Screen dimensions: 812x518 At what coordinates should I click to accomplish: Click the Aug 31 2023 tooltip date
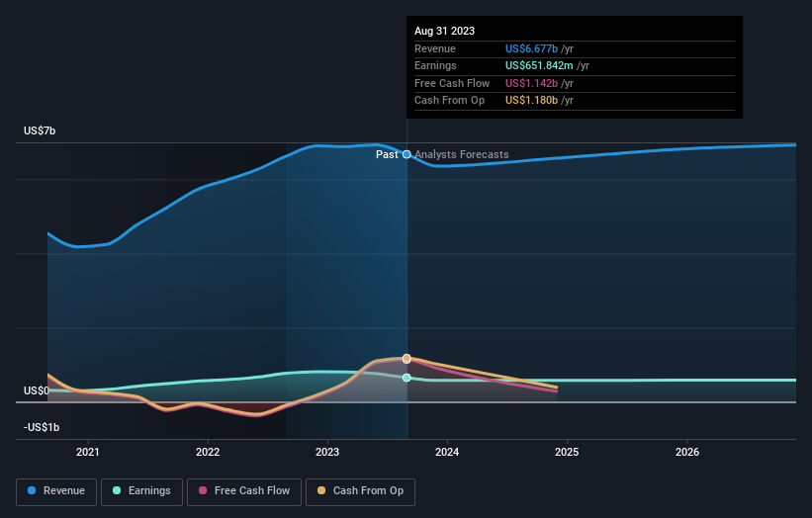[444, 31]
